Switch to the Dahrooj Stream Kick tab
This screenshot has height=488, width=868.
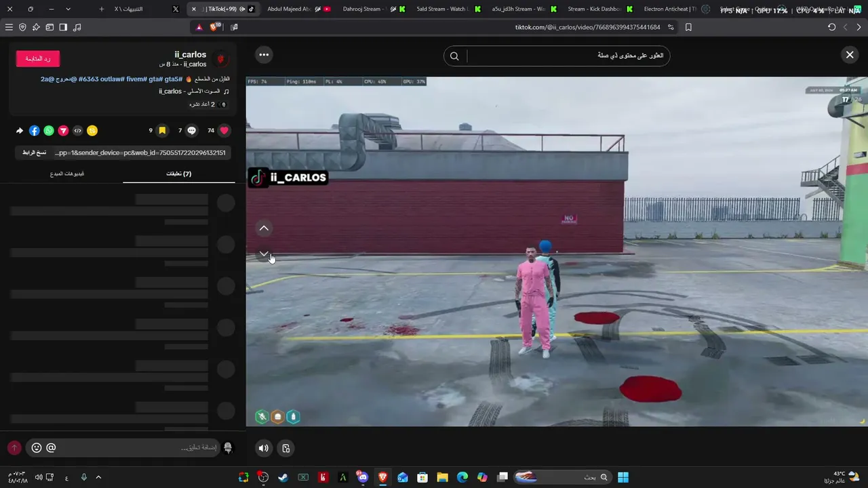pos(373,9)
